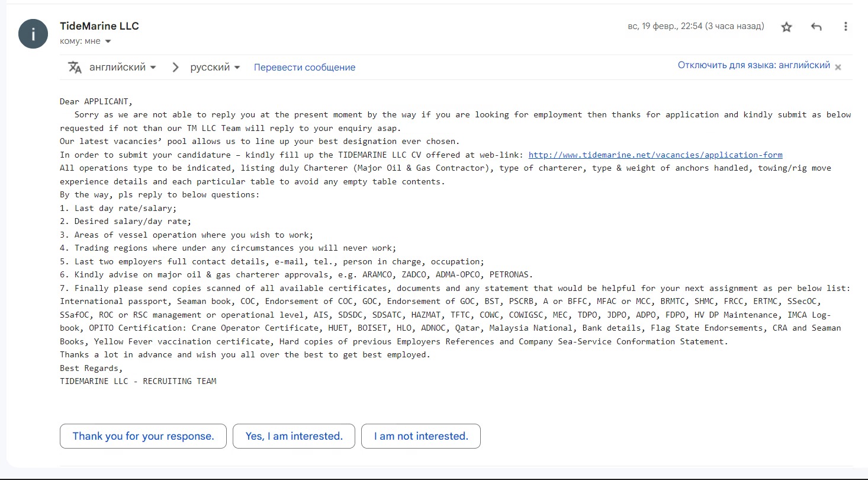Open the 'русский' target language dropdown
This screenshot has height=480, width=868.
click(215, 67)
